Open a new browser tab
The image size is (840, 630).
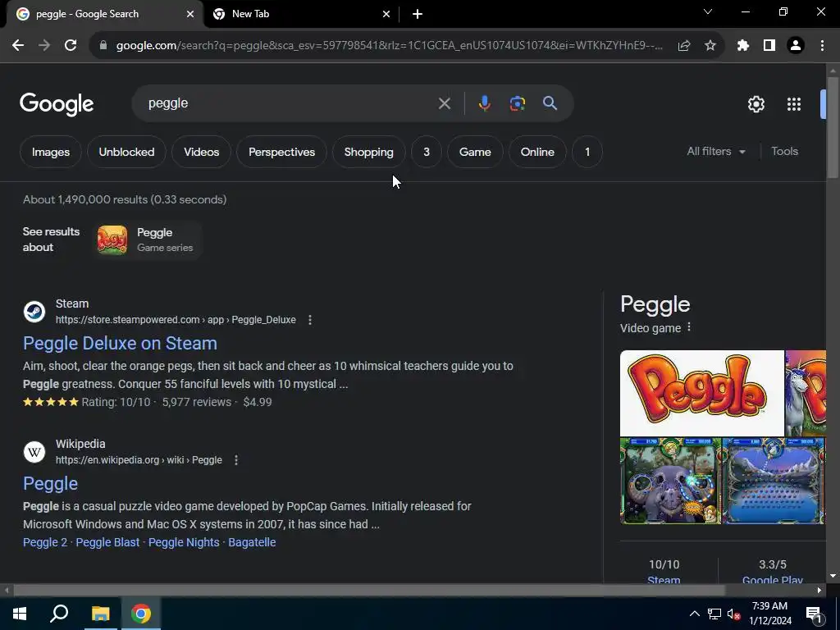(x=418, y=14)
